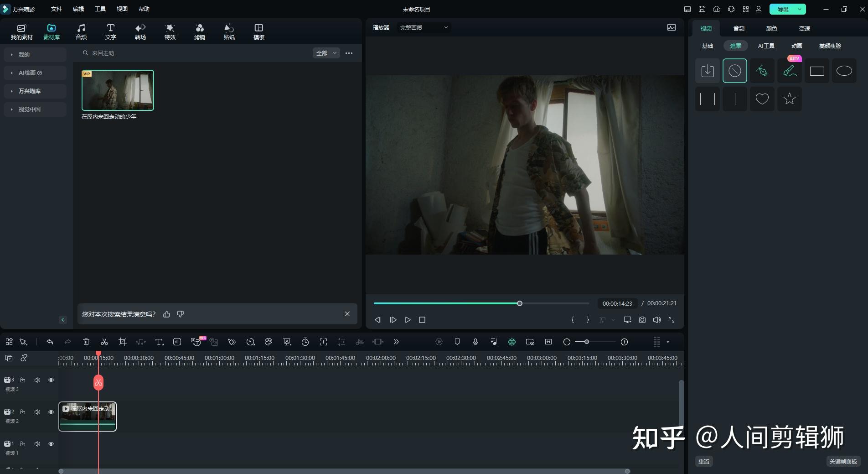Switch to the 基础 sub-tab
Viewport: 868px width, 474px height.
[x=708, y=46]
